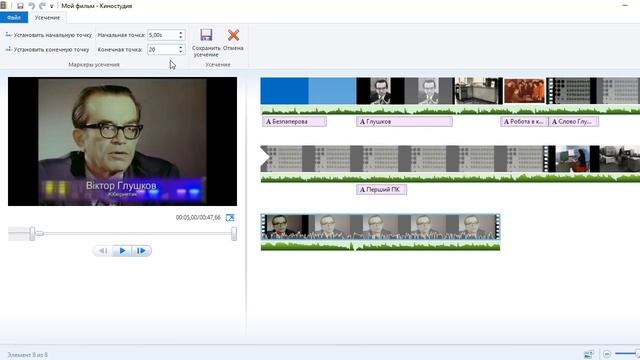Image resolution: width=640 pixels, height=360 pixels.
Task: Select the room interior clip on first row
Action: click(479, 91)
